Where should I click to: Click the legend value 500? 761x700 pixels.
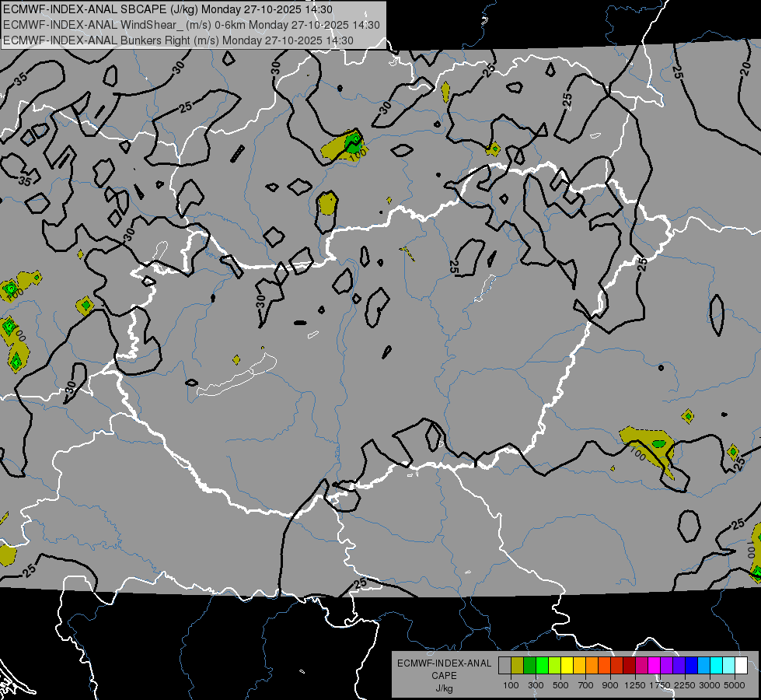(560, 685)
